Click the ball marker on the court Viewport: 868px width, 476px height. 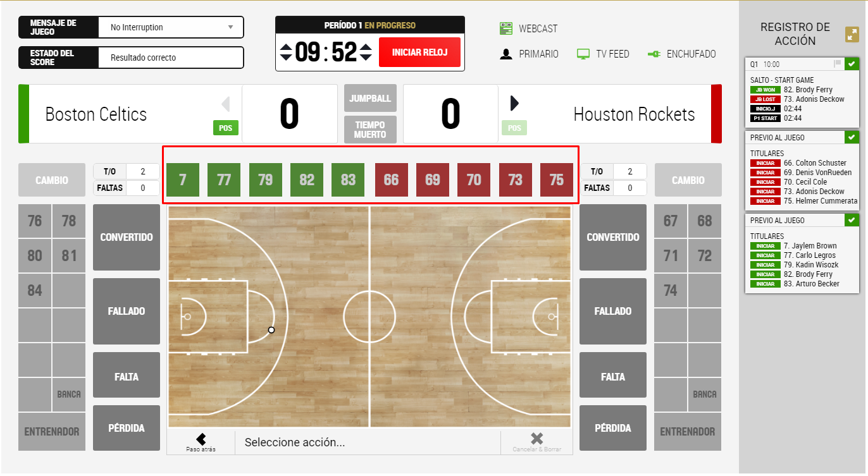tap(271, 330)
